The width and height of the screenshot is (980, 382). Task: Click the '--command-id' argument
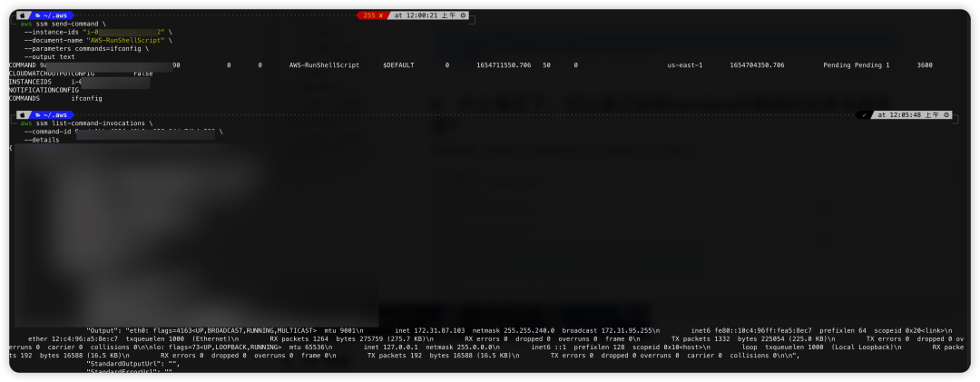pos(47,132)
